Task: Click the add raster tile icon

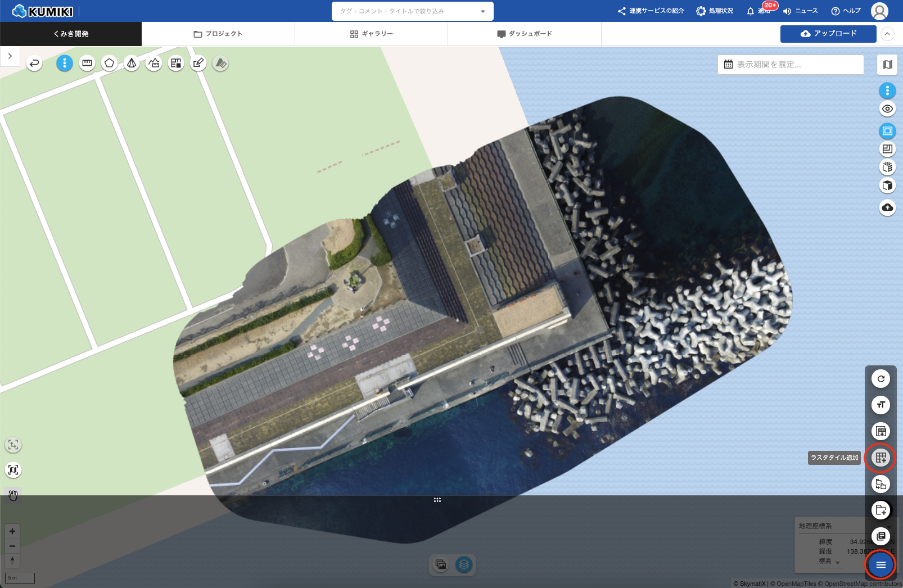Action: [x=881, y=458]
